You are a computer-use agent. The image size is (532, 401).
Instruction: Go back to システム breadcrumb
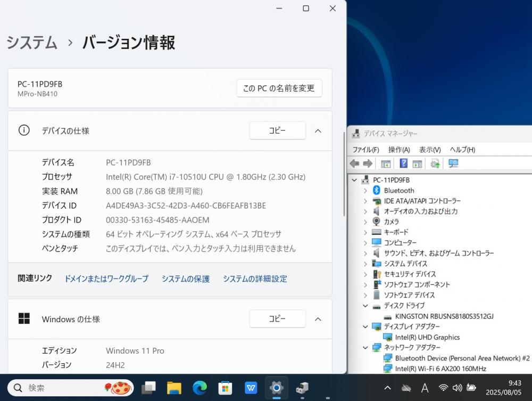tap(32, 43)
